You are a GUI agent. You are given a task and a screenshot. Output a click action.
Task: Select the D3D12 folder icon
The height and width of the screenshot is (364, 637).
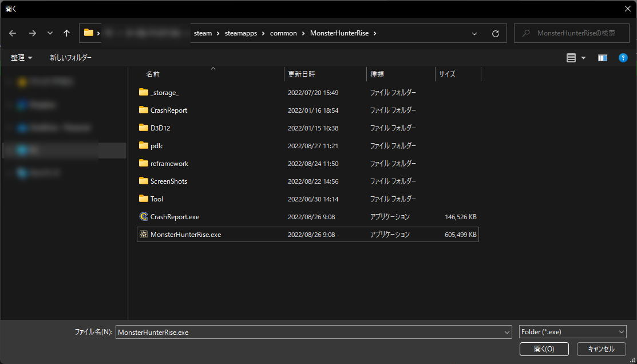[144, 128]
